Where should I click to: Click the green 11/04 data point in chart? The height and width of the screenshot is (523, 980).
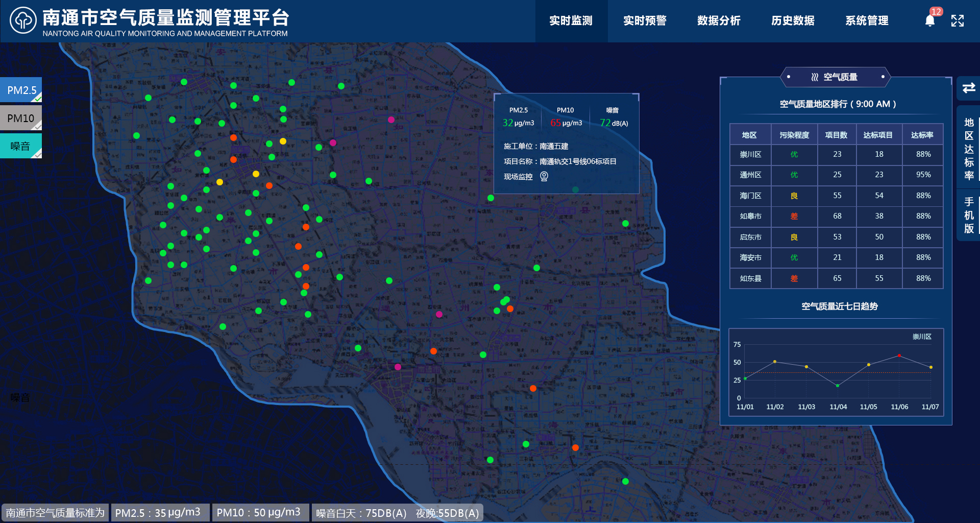pyautogui.click(x=838, y=386)
